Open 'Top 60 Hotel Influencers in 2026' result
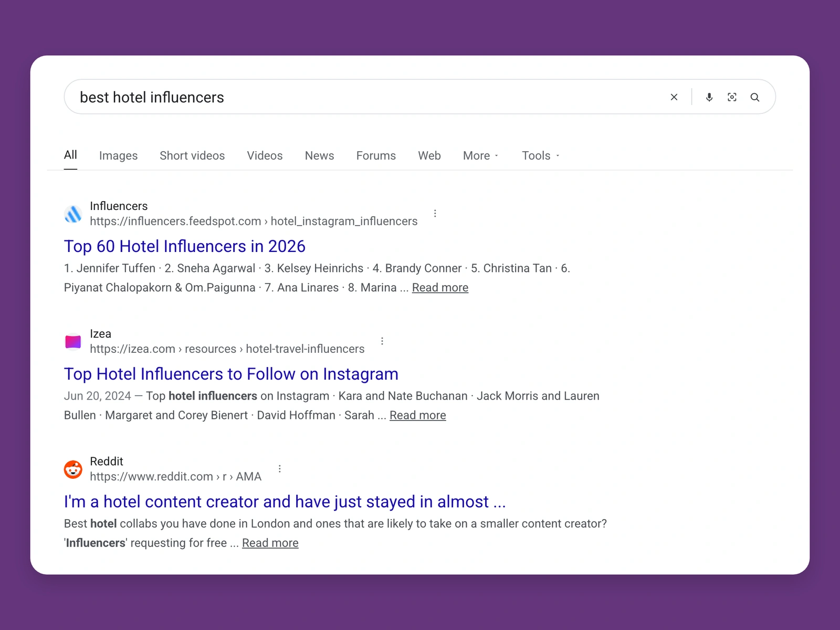Screen dimensions: 840x630 pos(185,246)
